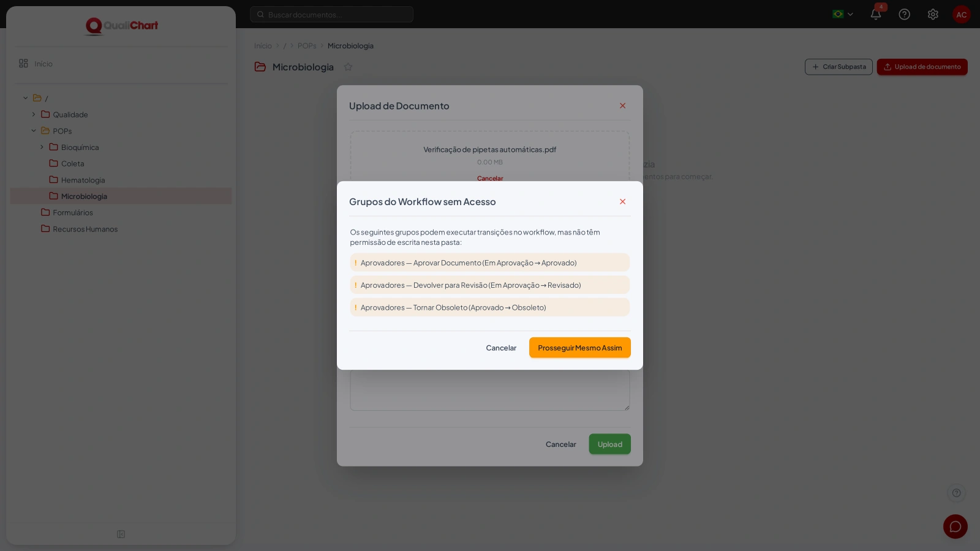Screen dimensions: 980x551
Task: Select the Bioquímica folder
Action: (x=80, y=148)
